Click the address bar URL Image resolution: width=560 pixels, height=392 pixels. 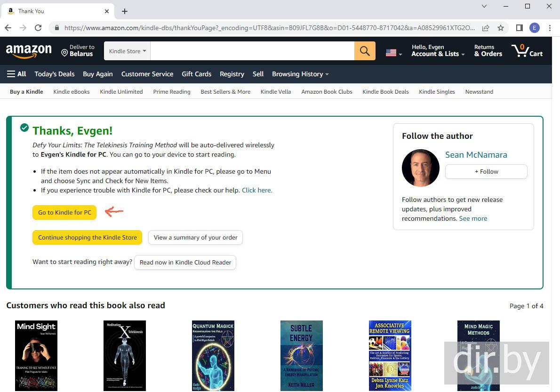click(270, 28)
